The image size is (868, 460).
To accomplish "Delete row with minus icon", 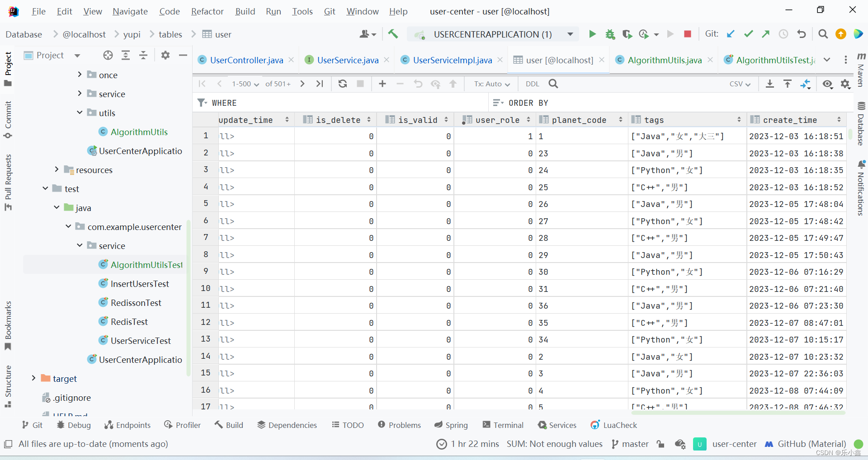I will point(400,84).
